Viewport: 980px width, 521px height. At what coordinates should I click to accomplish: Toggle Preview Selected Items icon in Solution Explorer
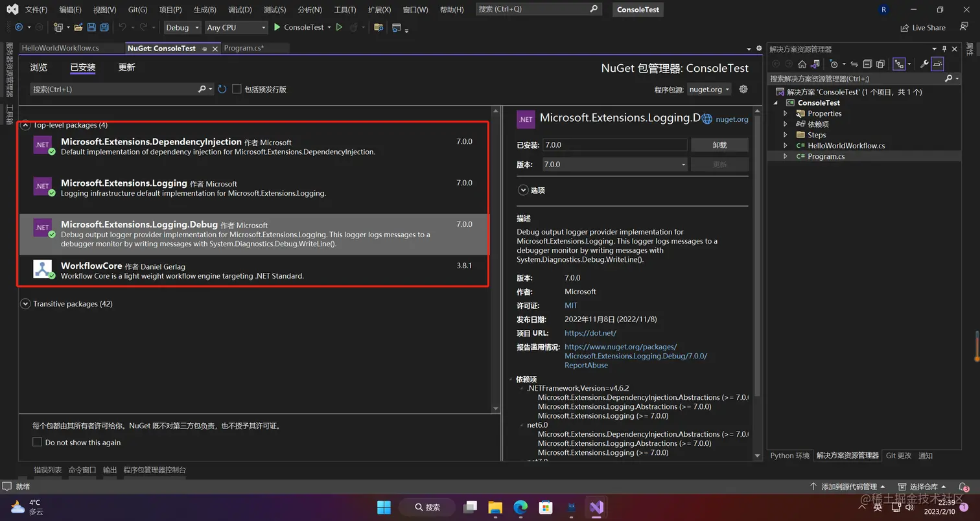937,64
